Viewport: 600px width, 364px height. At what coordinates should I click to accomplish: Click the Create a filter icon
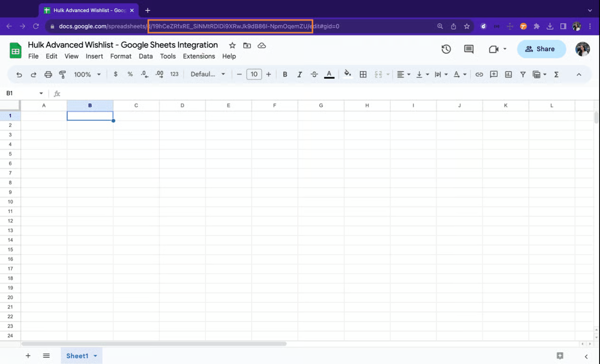click(523, 74)
